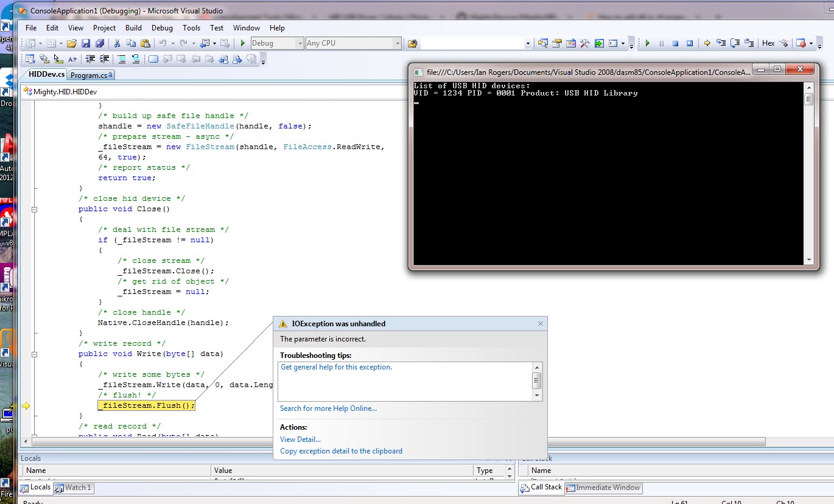Open the Find combo box dropdown arrow
The width and height of the screenshot is (834, 504).
[x=528, y=43]
